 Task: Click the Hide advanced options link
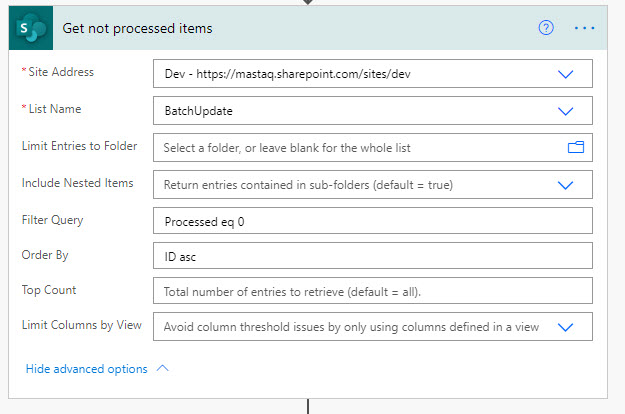click(x=86, y=369)
